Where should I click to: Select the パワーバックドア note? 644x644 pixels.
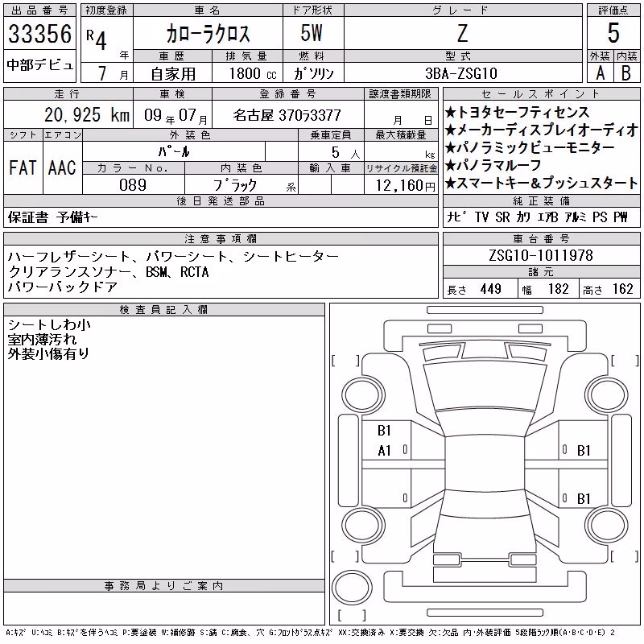pos(63,287)
